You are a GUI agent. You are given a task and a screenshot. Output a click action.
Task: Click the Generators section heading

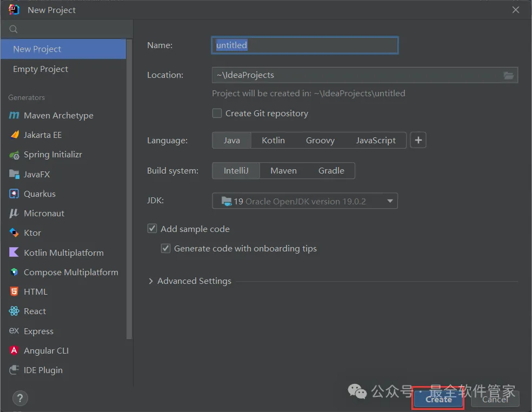(26, 97)
